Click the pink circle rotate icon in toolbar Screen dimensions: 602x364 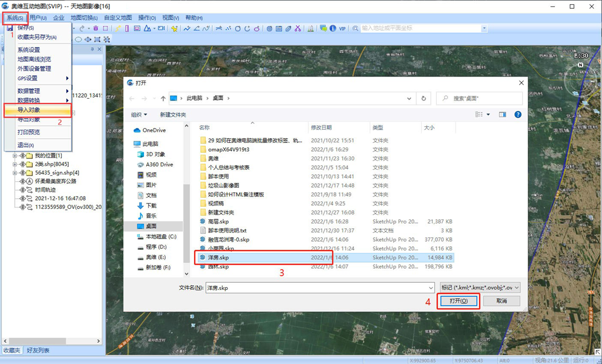(x=257, y=28)
